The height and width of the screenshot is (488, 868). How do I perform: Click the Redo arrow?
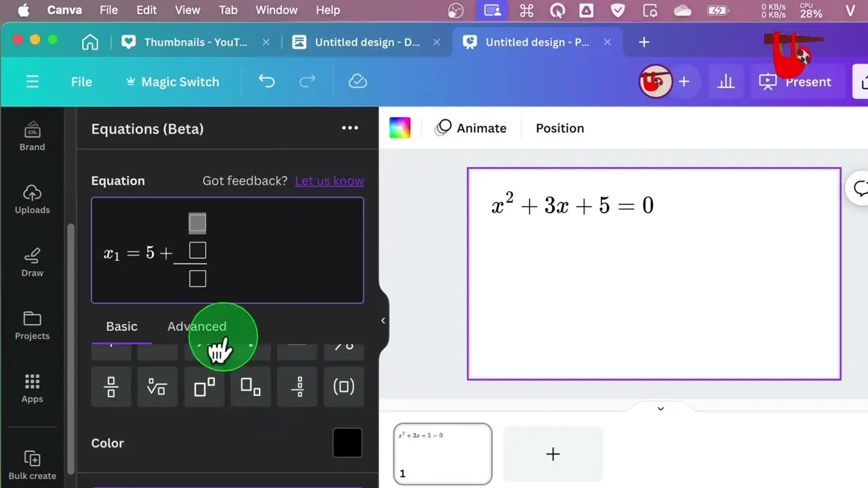307,81
